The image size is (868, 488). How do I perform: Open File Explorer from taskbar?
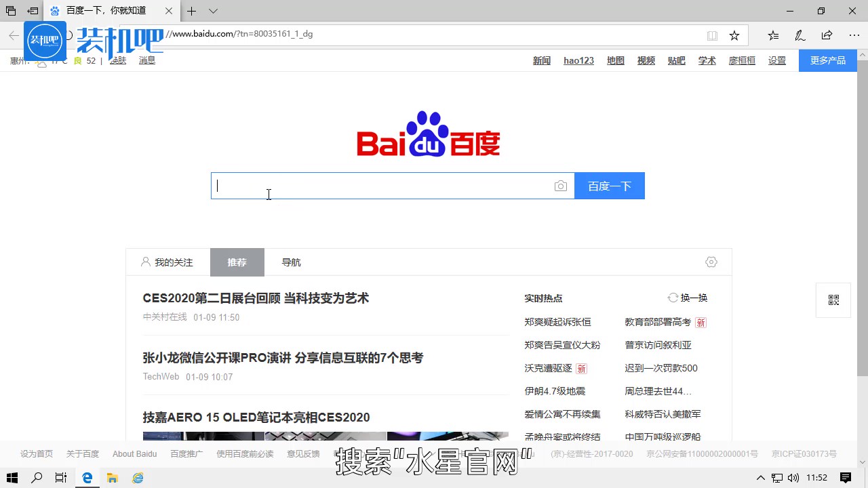tap(112, 477)
